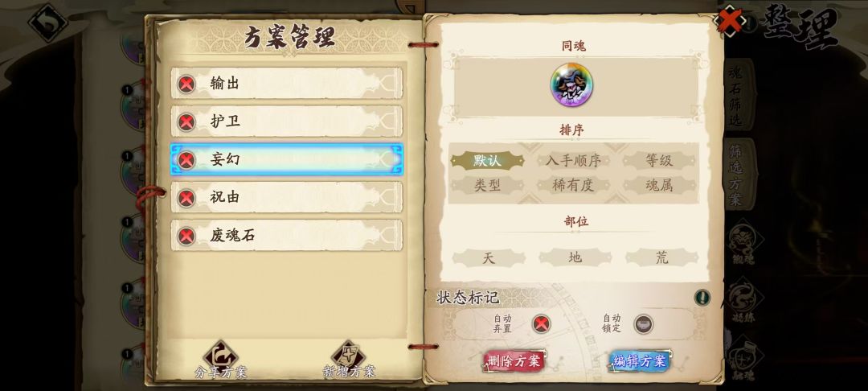Click red X icon next to 废魂石
Viewport: 868px width, 391px height.
coord(186,236)
